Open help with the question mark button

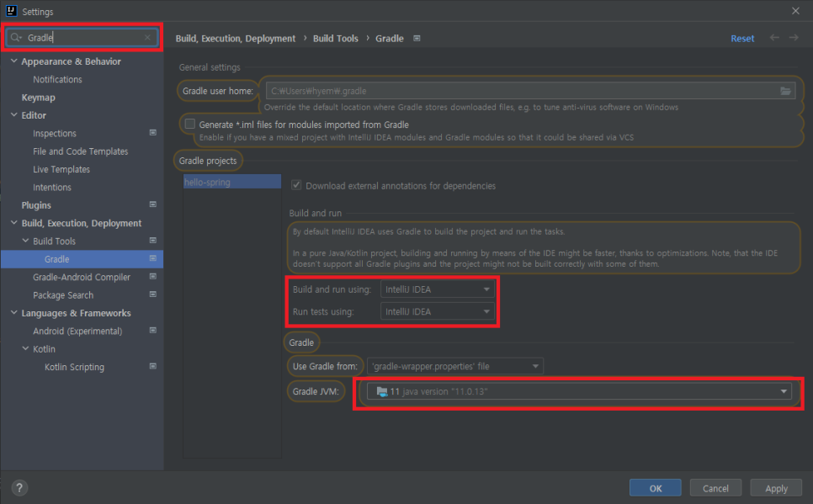[19, 488]
